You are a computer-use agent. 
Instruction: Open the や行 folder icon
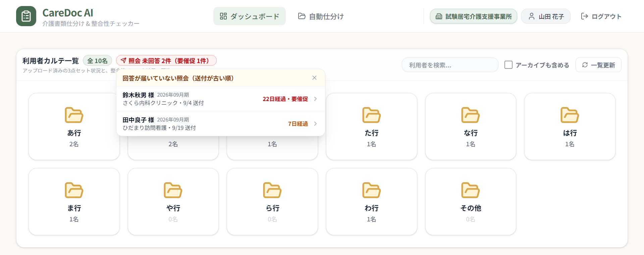click(x=173, y=190)
